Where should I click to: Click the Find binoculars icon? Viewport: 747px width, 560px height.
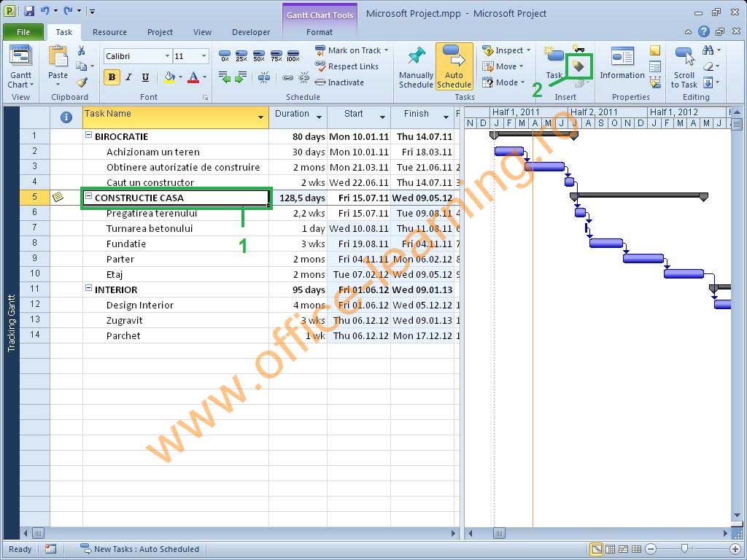tap(708, 50)
